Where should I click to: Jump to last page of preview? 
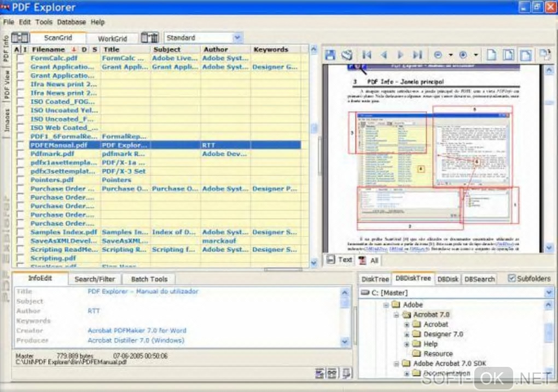point(417,55)
